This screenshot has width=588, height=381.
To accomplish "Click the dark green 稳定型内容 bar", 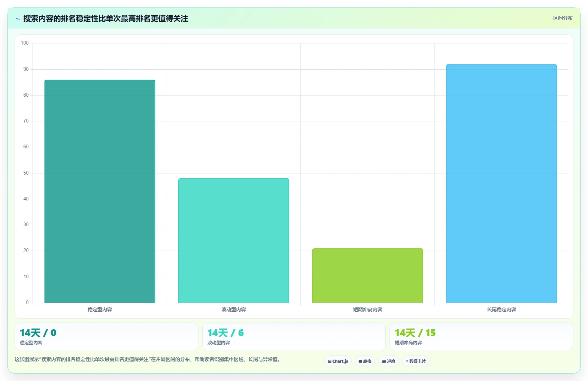I will pos(100,191).
